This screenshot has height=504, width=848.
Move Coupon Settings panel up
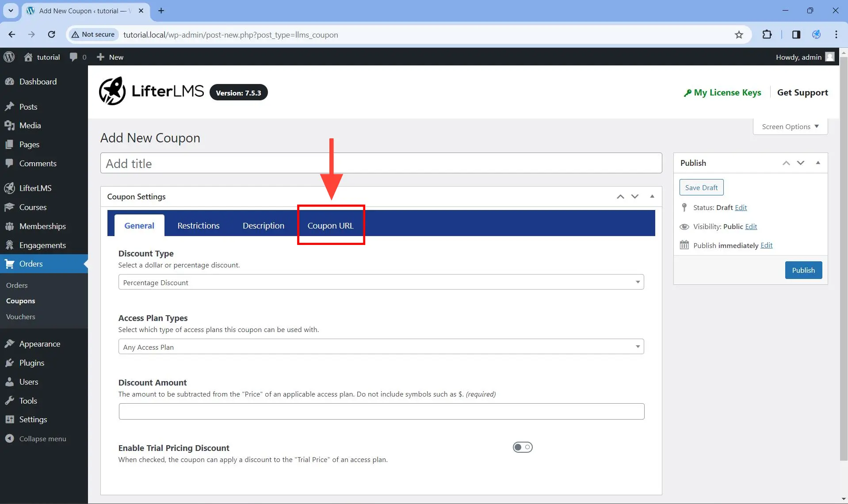620,197
